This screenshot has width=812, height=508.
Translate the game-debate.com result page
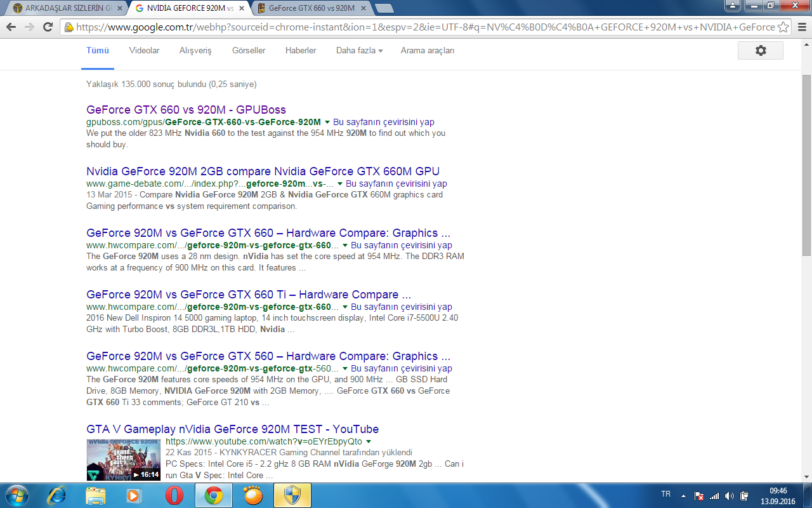tap(396, 184)
